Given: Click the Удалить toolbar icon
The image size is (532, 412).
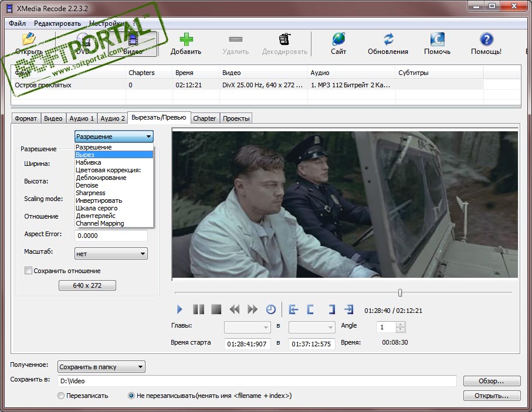Looking at the screenshot, I should (x=235, y=39).
